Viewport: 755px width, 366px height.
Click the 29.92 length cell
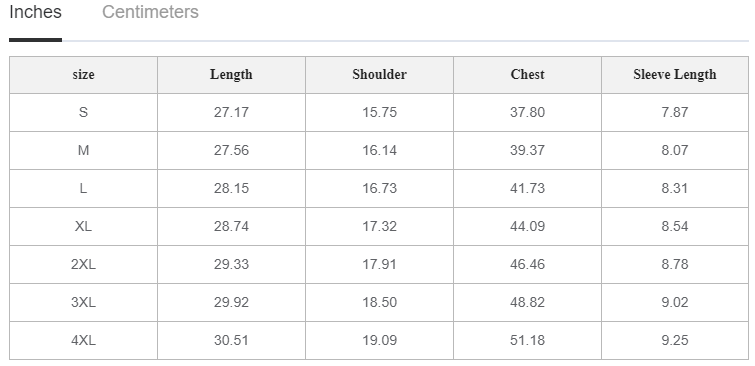tap(231, 302)
